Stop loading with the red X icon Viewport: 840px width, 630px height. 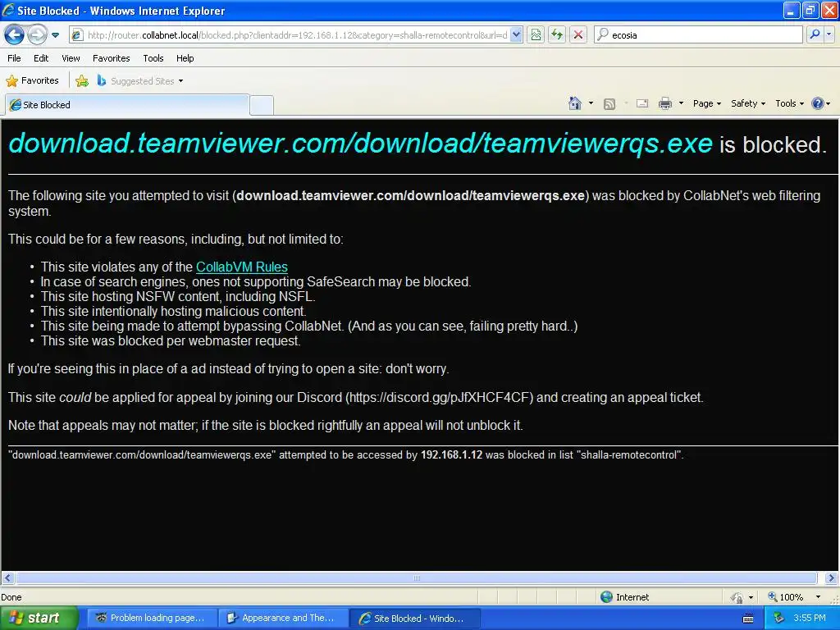(578, 35)
